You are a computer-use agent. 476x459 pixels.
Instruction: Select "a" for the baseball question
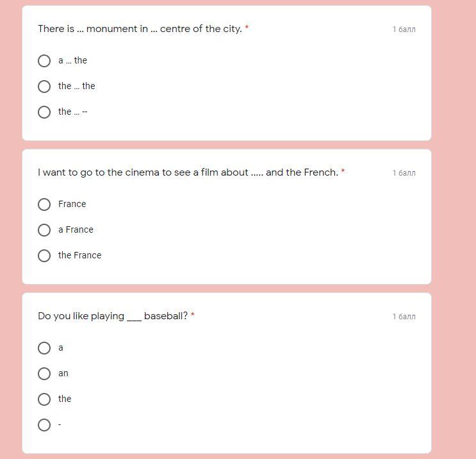44,348
